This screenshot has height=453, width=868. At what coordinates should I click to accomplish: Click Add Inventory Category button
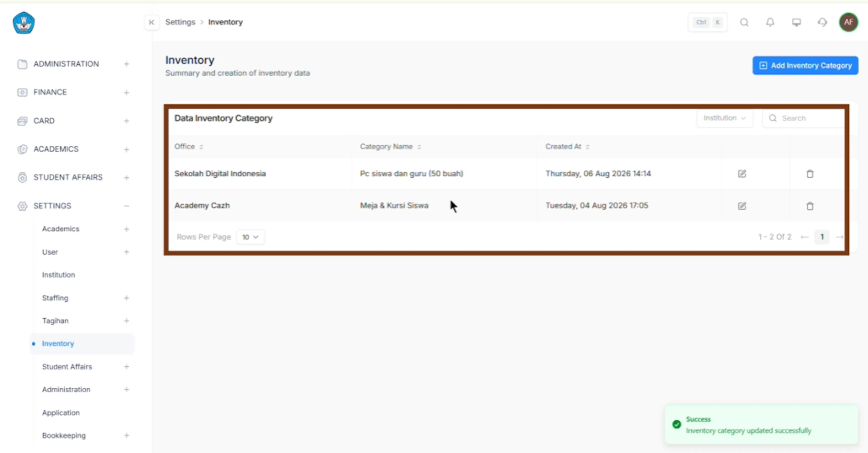[x=805, y=65]
